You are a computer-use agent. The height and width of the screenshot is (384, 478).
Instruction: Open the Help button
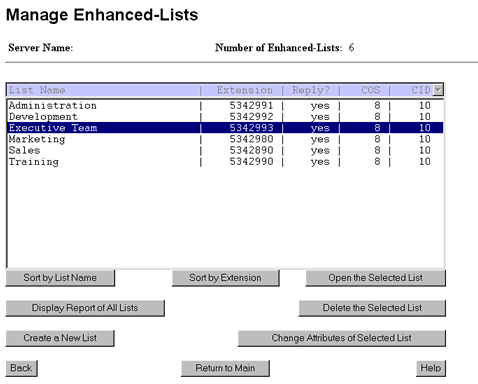click(x=431, y=368)
